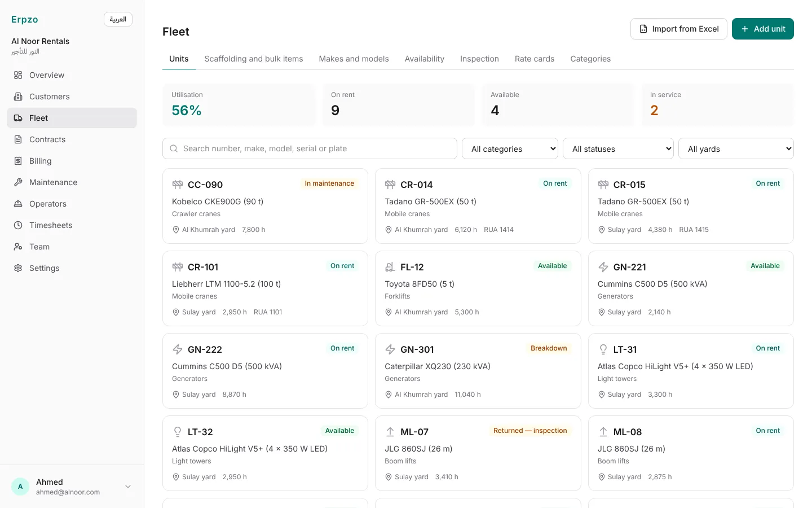
Task: Click the Customers building icon
Action: click(x=18, y=97)
